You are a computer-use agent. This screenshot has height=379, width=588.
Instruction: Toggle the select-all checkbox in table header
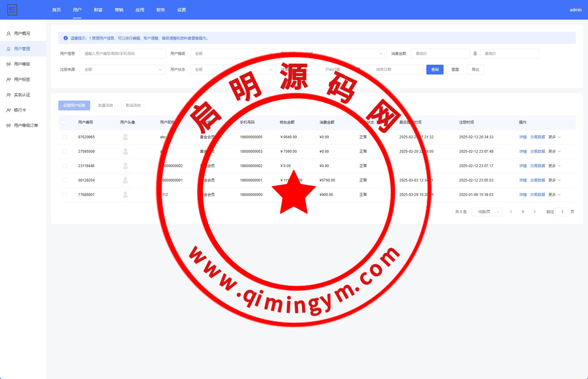pos(63,122)
